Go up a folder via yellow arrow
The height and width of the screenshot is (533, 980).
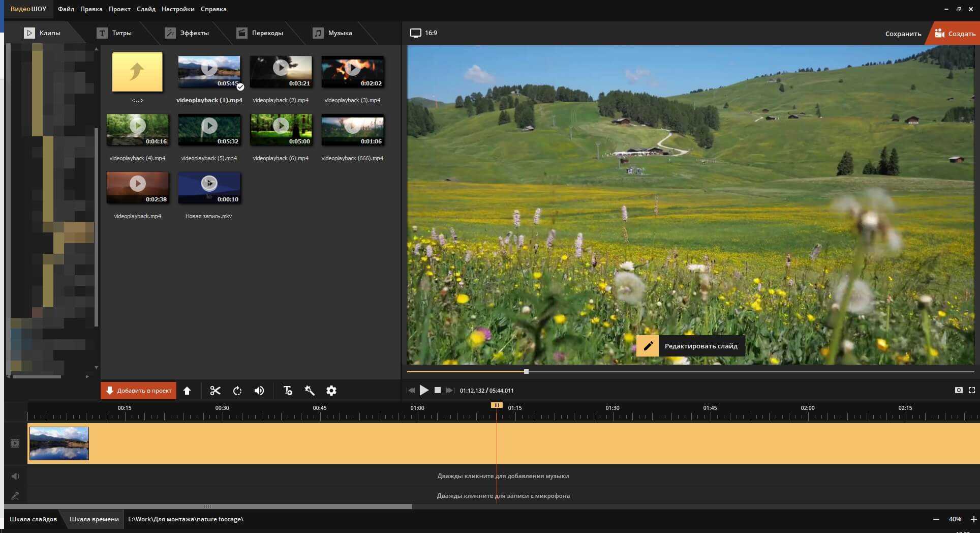(x=137, y=72)
